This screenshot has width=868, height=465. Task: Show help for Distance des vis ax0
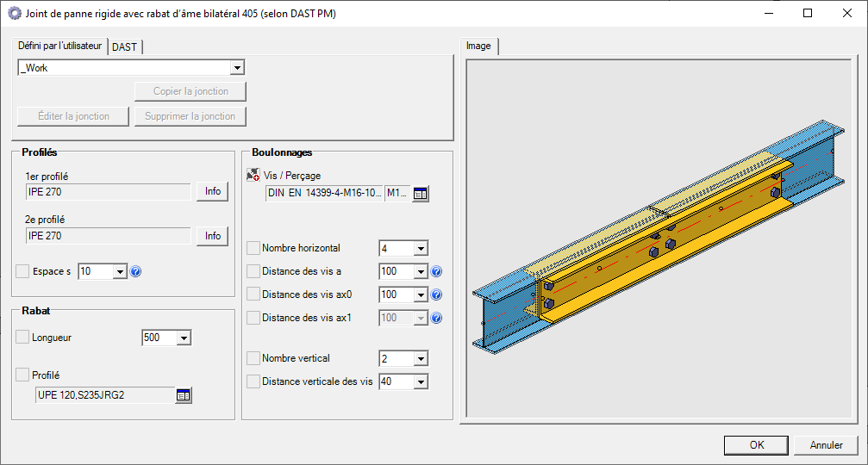[436, 294]
